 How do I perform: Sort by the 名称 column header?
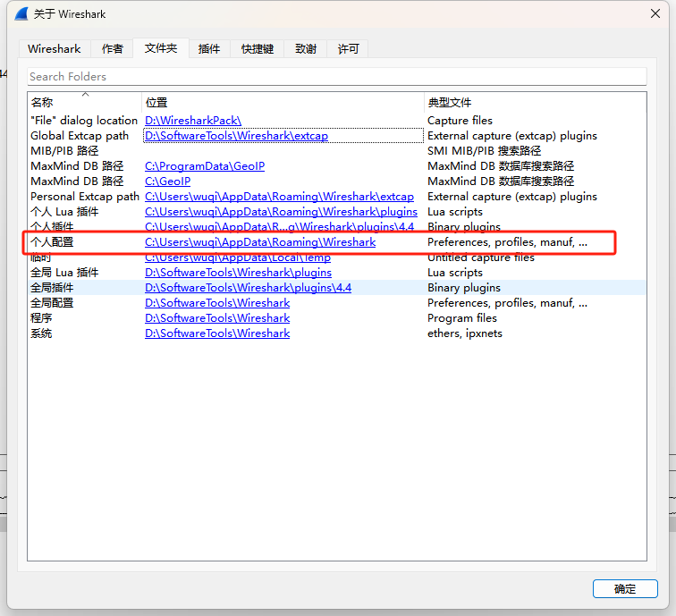click(x=84, y=102)
